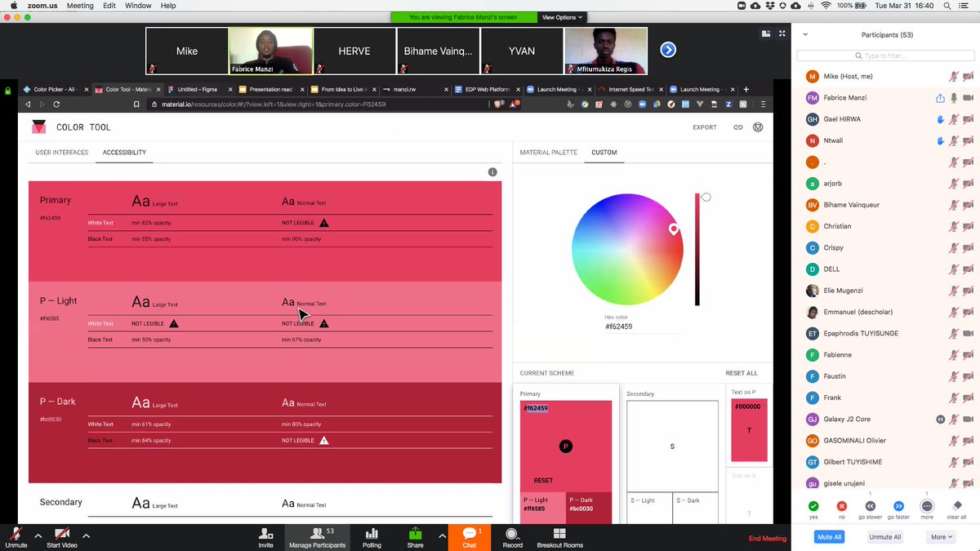This screenshot has width=980, height=551.
Task: Select the CUSTOM tab
Action: 604,153
